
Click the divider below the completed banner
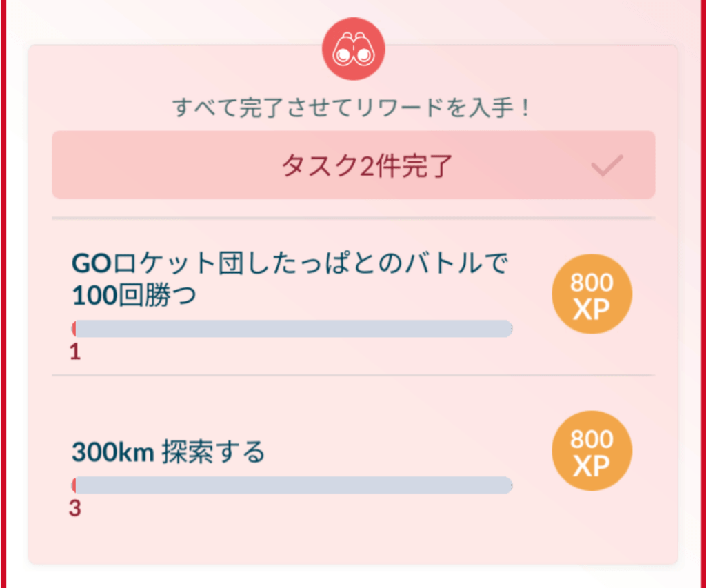(x=353, y=219)
